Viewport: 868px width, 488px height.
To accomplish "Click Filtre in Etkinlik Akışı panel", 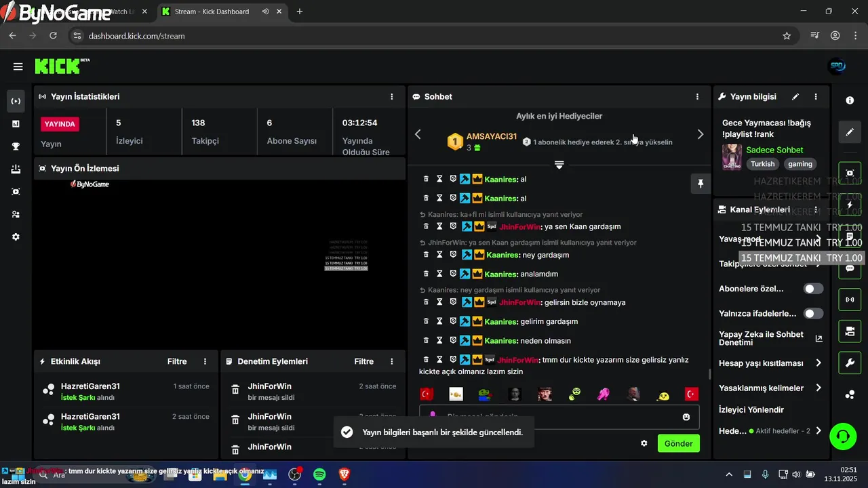I will point(177,362).
